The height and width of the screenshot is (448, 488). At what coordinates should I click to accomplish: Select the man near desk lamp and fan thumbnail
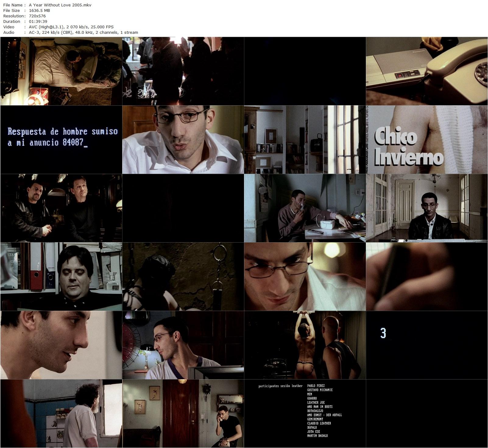tap(183, 345)
